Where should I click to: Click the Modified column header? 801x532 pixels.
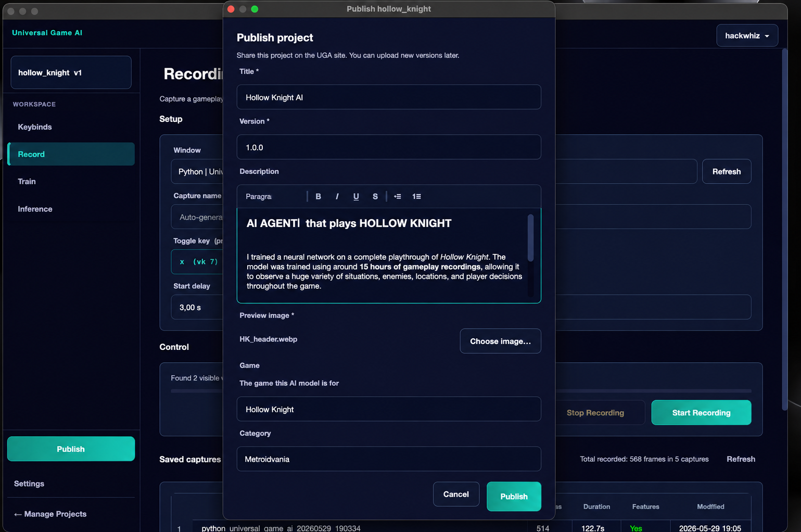pyautogui.click(x=710, y=506)
